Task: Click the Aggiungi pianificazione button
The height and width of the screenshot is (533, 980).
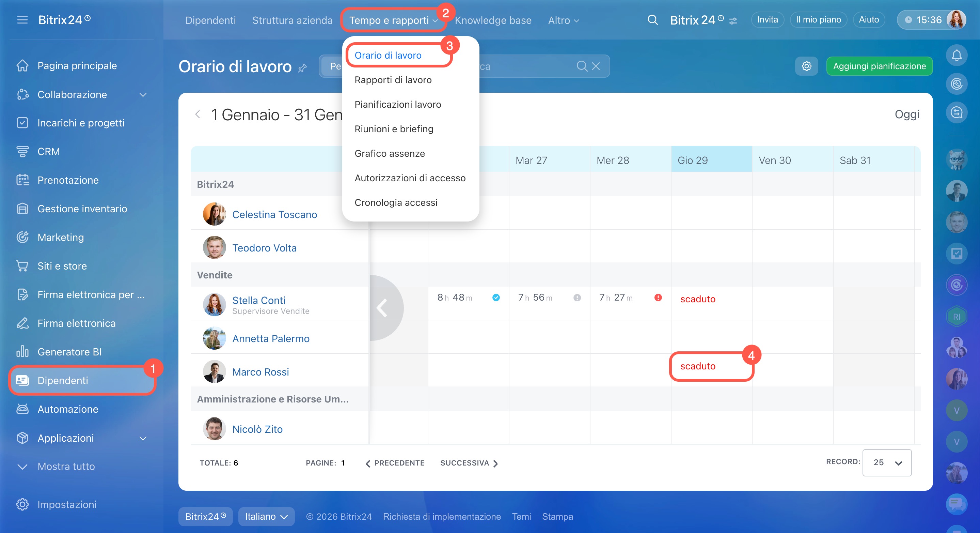Action: tap(879, 66)
